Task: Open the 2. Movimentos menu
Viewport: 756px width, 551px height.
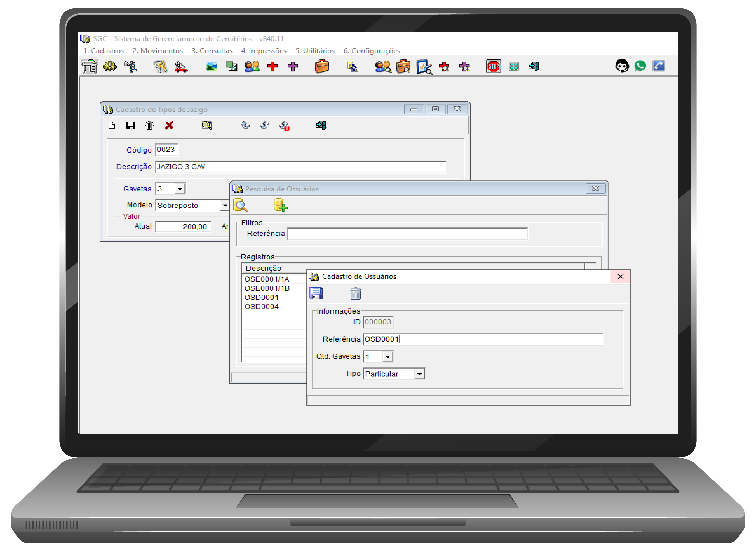Action: 158,51
